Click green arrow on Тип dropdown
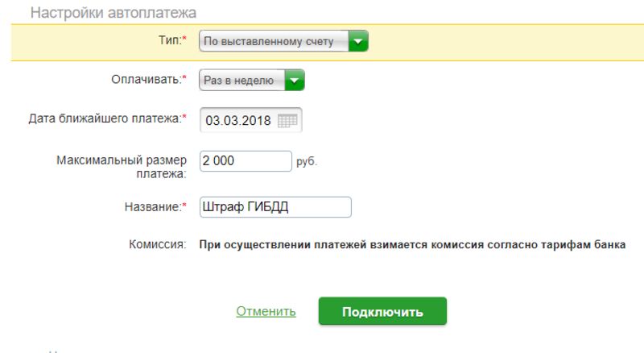This screenshot has width=644, height=353. (358, 41)
